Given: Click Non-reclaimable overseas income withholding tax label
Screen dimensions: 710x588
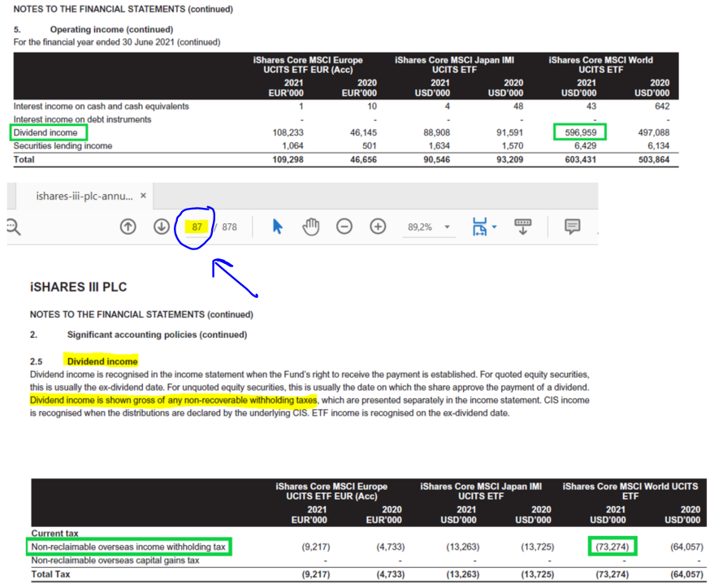Looking at the screenshot, I should [x=128, y=547].
